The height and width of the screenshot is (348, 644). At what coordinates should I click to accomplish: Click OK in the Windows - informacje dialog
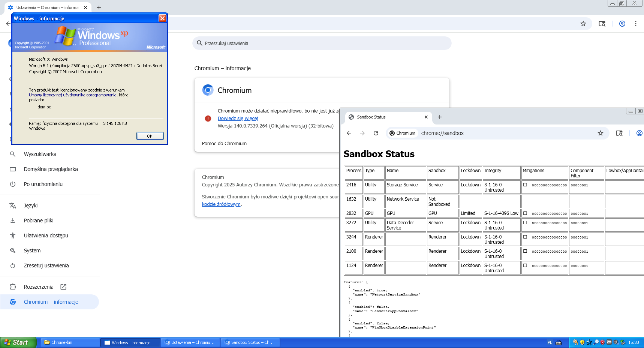click(150, 136)
